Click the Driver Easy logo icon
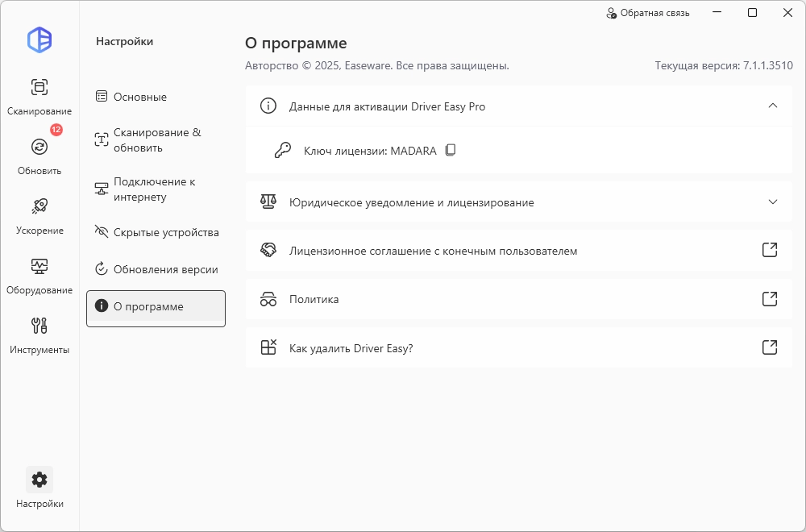Screen dimensions: 806x532 pos(39,39)
